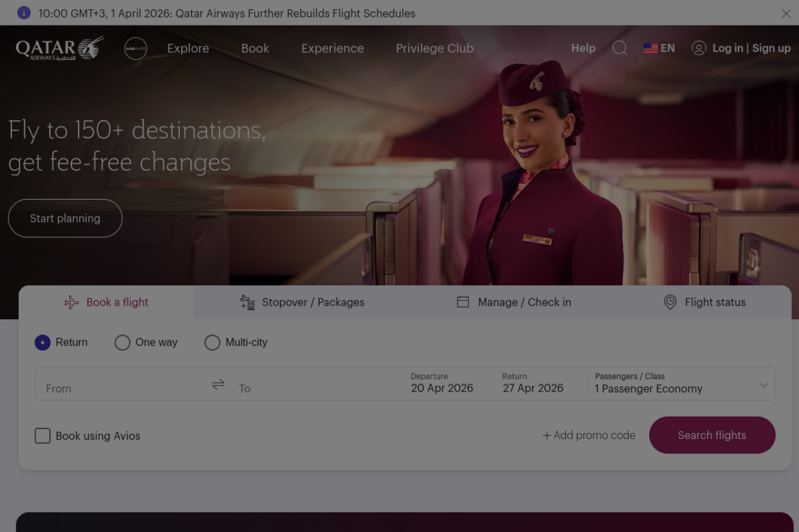Viewport: 799px width, 532px height.
Task: Click the Qatar Airways logo
Action: point(59,48)
